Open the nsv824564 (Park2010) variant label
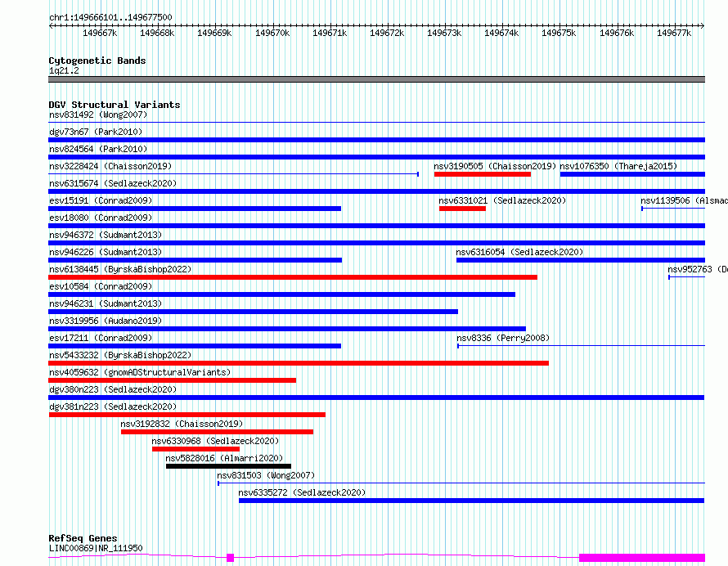728x566 pixels. tap(98, 149)
